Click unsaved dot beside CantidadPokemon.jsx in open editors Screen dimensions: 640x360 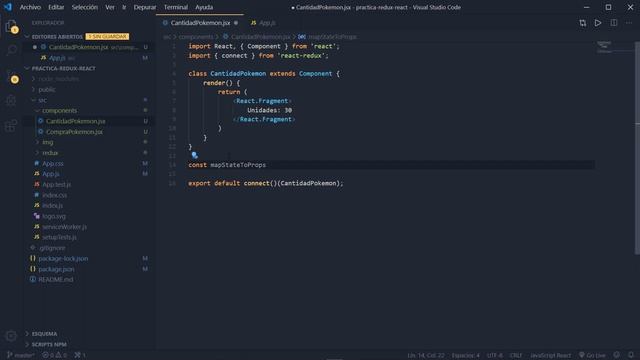35,47
